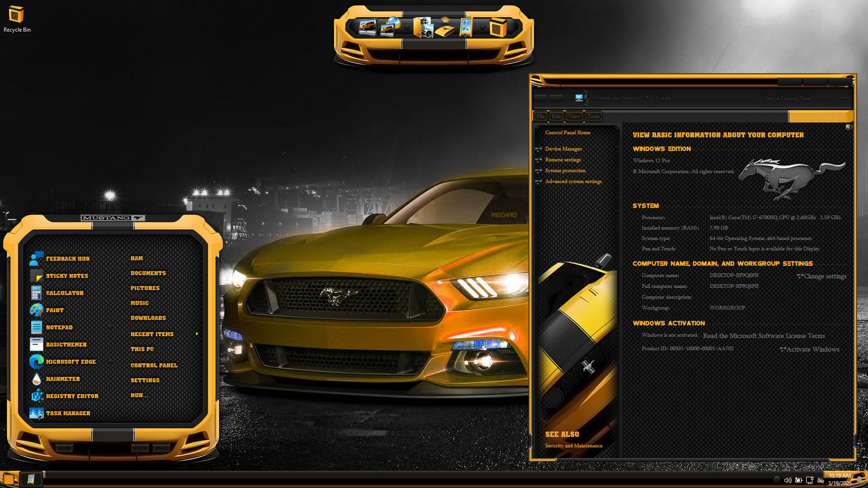
Task: Expand the Recent Items submenu arrow
Action: click(197, 334)
